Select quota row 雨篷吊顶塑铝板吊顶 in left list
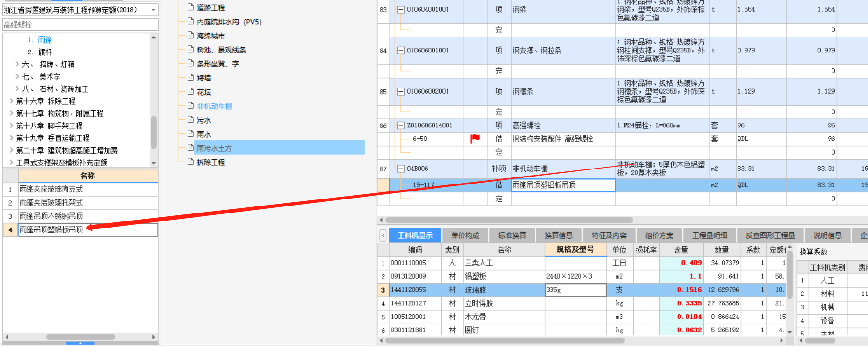The image size is (868, 346). [88, 229]
